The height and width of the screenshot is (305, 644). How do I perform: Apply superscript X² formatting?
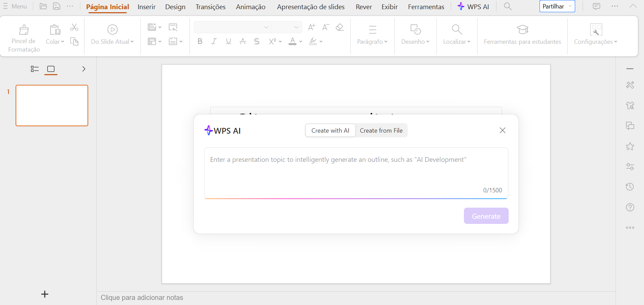click(272, 41)
